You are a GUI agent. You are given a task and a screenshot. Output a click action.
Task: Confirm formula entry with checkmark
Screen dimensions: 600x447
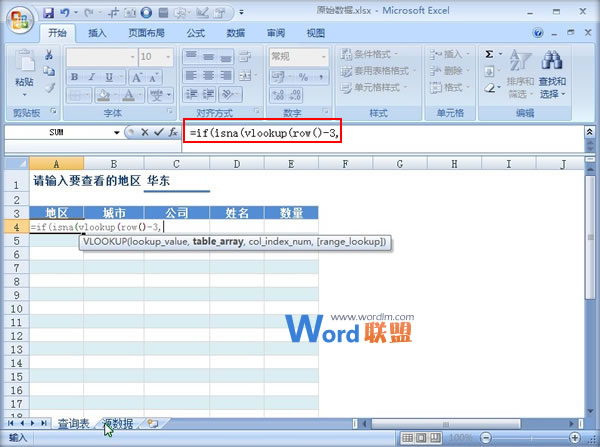point(158,132)
